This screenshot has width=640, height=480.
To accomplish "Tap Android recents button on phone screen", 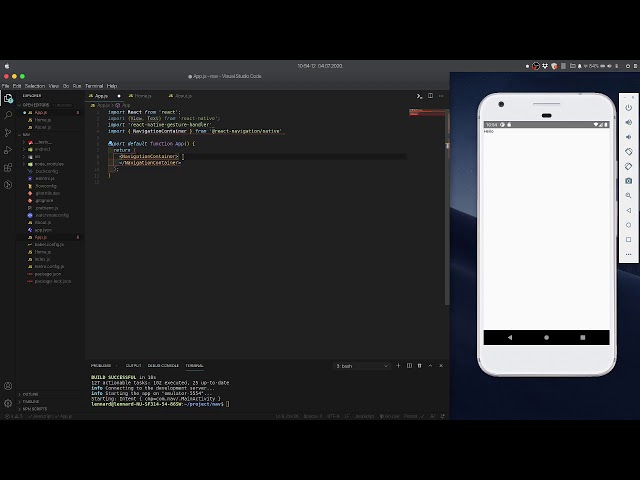I will point(583,338).
